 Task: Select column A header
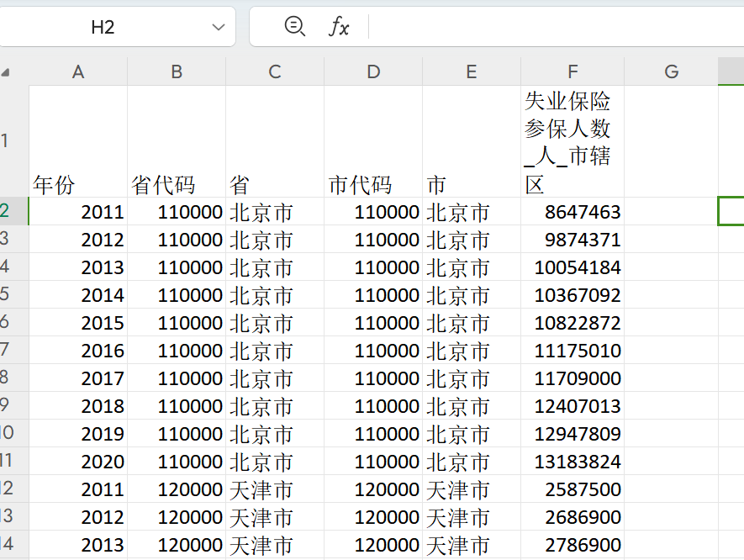[x=78, y=71]
